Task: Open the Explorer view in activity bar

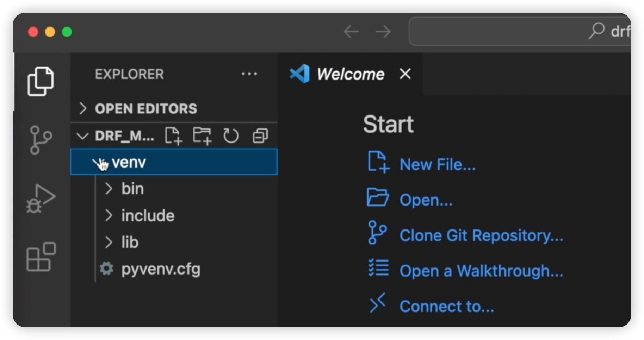Action: 41,81
